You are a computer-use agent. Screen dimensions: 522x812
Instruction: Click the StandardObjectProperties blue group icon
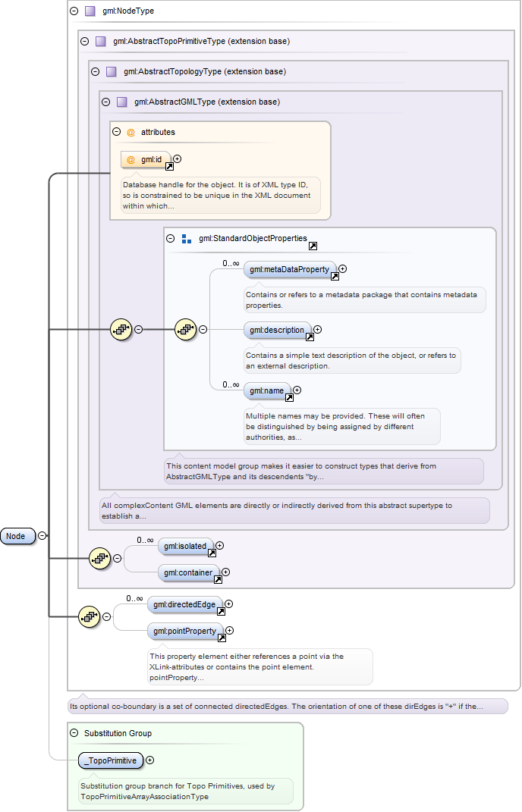(187, 239)
